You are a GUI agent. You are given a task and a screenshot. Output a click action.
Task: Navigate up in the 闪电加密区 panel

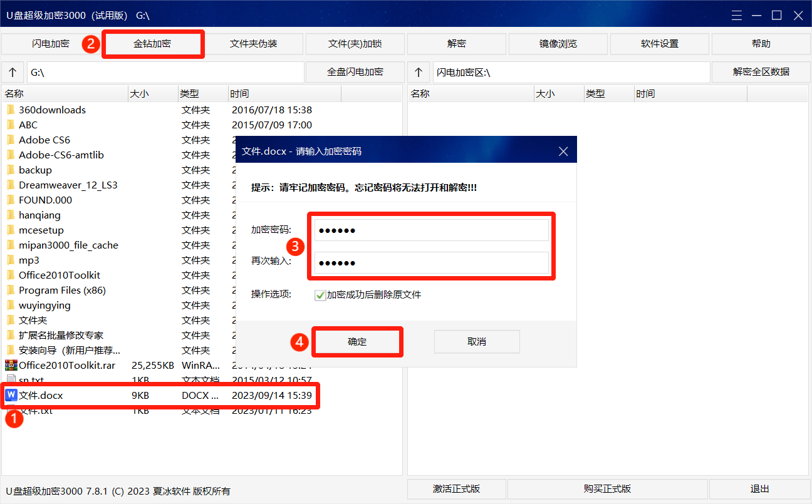[419, 72]
